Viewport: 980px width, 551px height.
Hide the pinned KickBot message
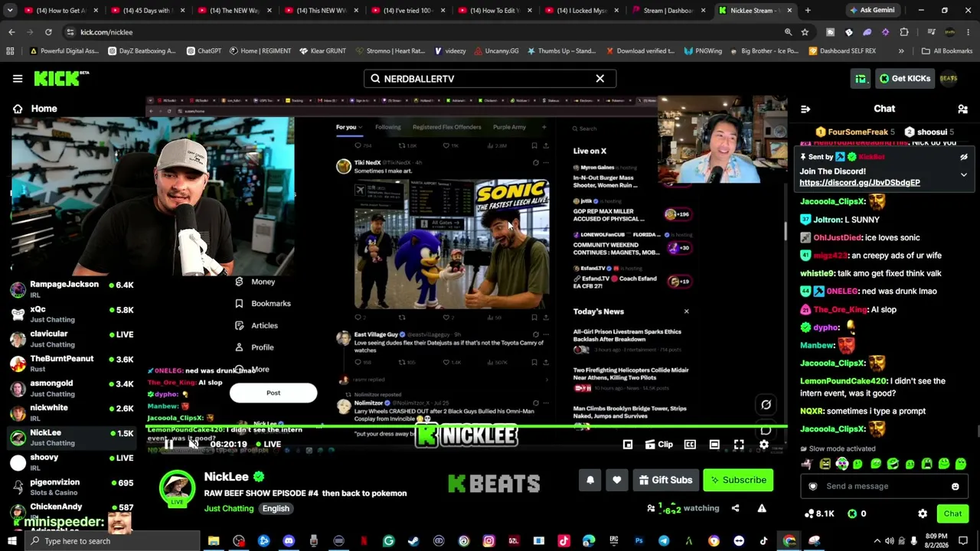[964, 157]
